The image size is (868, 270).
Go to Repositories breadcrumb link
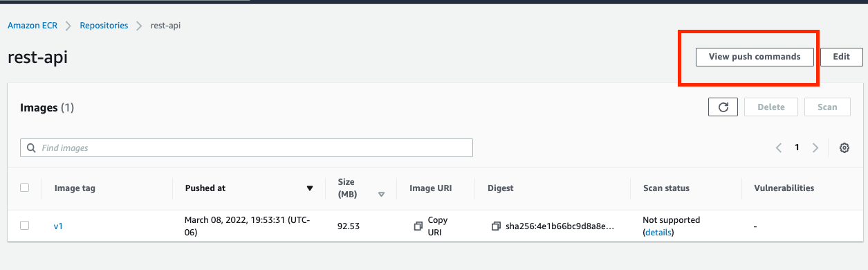104,26
